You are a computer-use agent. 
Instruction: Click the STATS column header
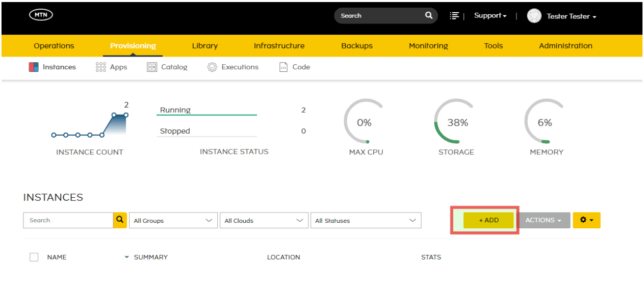pyautogui.click(x=431, y=257)
